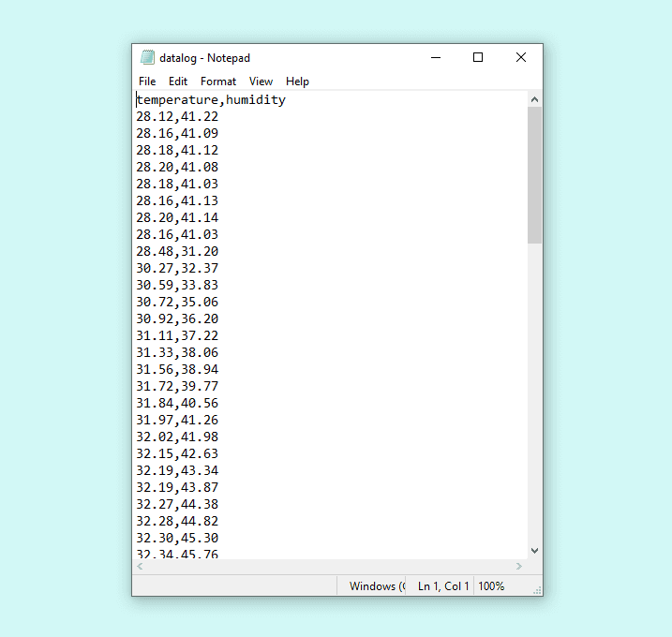This screenshot has height=637, width=672.
Task: Open the Edit menu
Action: pos(178,81)
